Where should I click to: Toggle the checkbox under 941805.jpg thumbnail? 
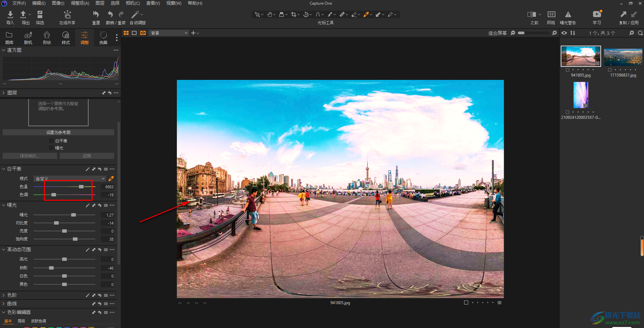point(567,70)
